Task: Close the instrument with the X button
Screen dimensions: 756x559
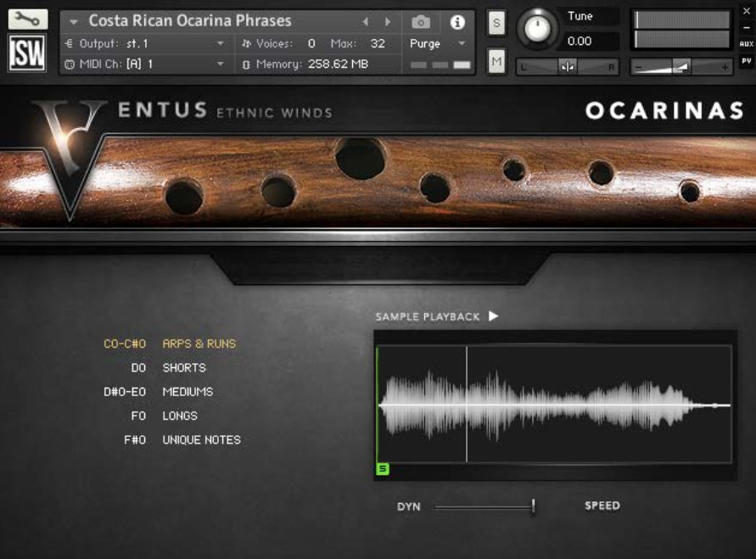Action: coord(747,10)
